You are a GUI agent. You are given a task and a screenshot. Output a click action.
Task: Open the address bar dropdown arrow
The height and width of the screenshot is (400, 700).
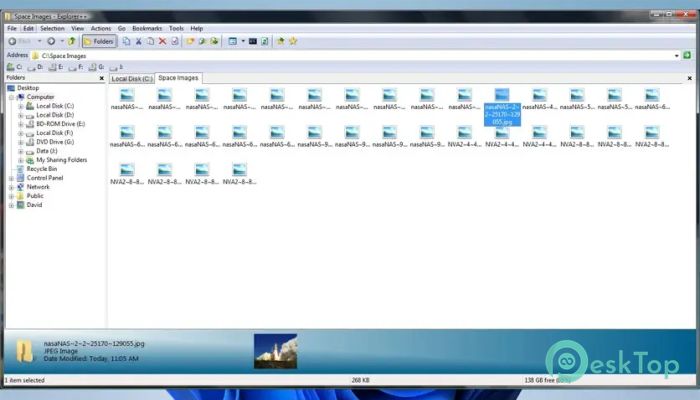click(677, 56)
